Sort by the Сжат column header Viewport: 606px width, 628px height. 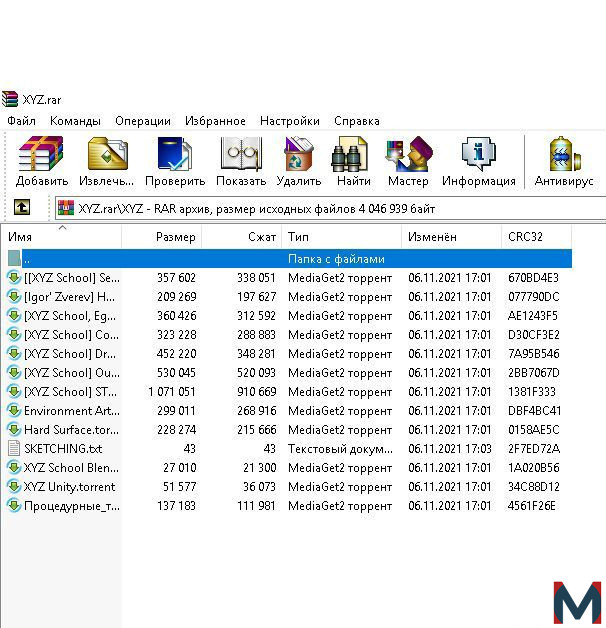(x=242, y=237)
